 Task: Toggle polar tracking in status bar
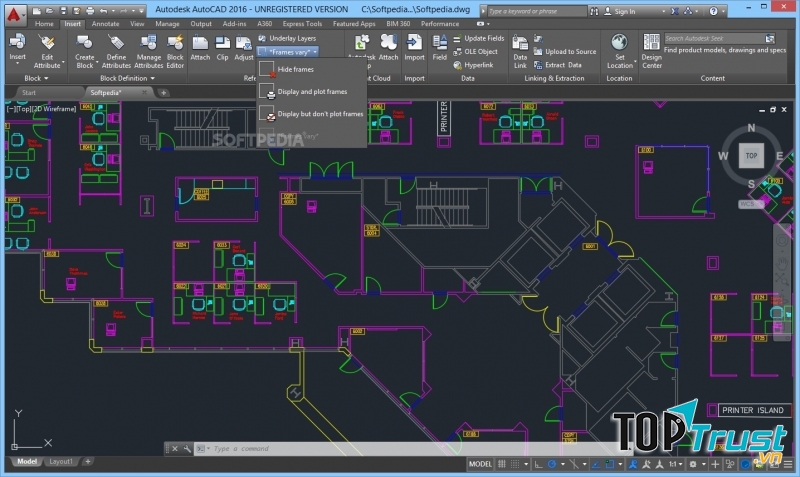point(552,464)
